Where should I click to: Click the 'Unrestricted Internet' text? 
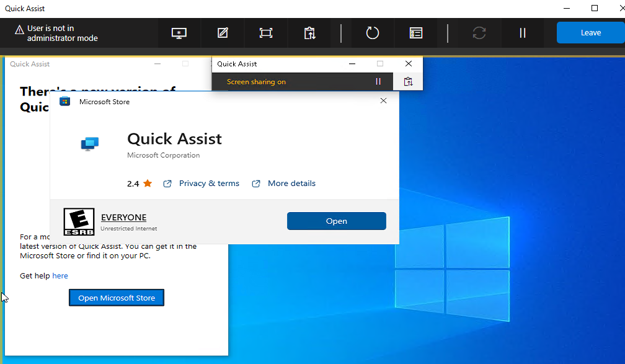coord(129,229)
